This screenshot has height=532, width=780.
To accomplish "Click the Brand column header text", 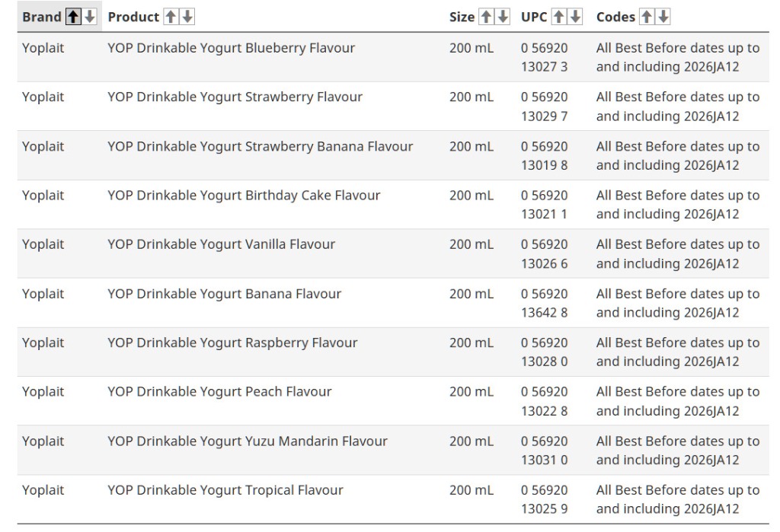I will pyautogui.click(x=41, y=17).
